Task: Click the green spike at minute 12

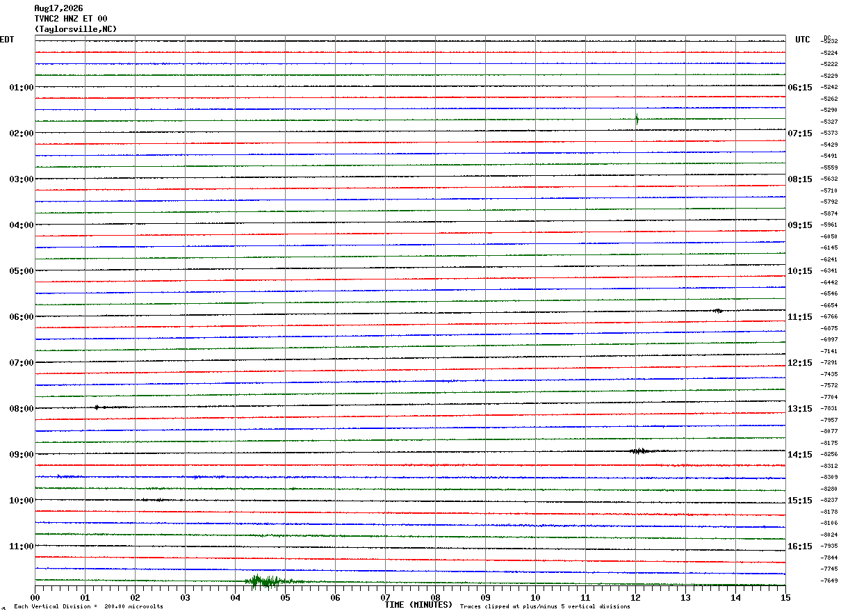Action: click(x=637, y=119)
